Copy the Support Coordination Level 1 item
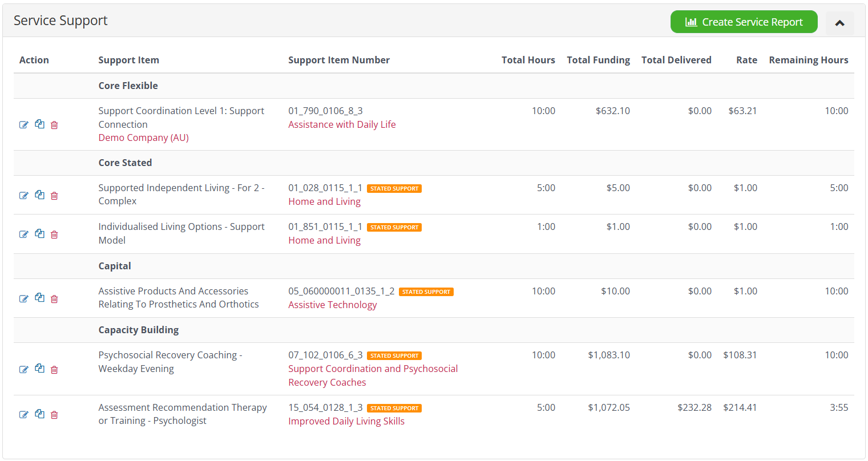The height and width of the screenshot is (461, 868). point(39,124)
